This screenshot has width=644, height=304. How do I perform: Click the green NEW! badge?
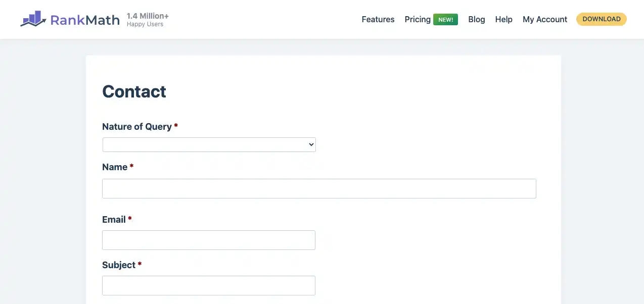pos(445,20)
